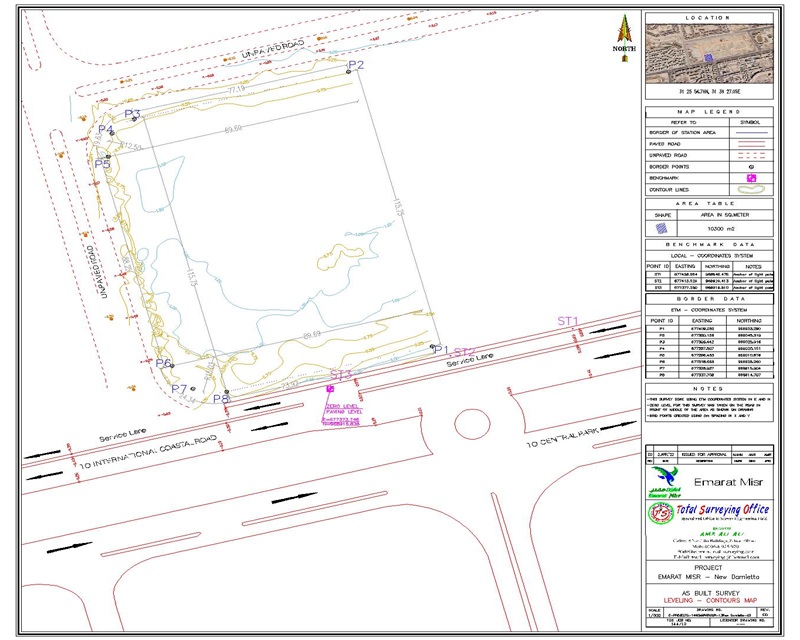
Task: Click the 'Emarat Misr' company name
Action: point(728,482)
